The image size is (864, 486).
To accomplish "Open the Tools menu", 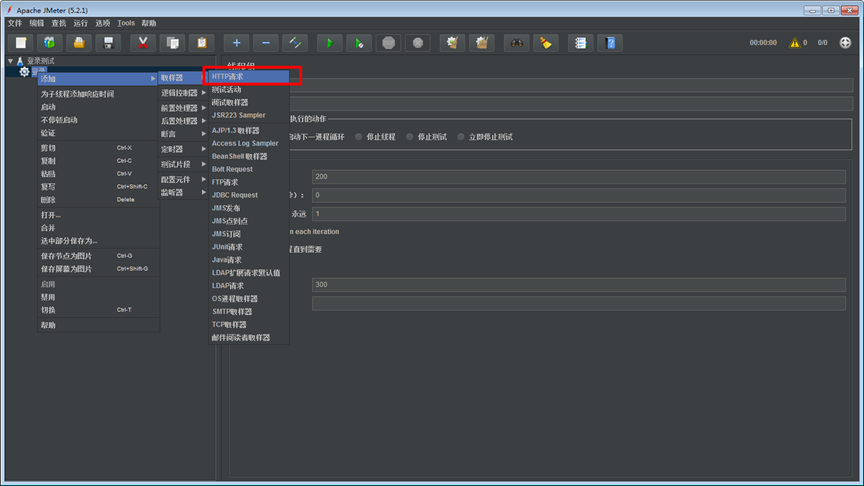I will [126, 23].
